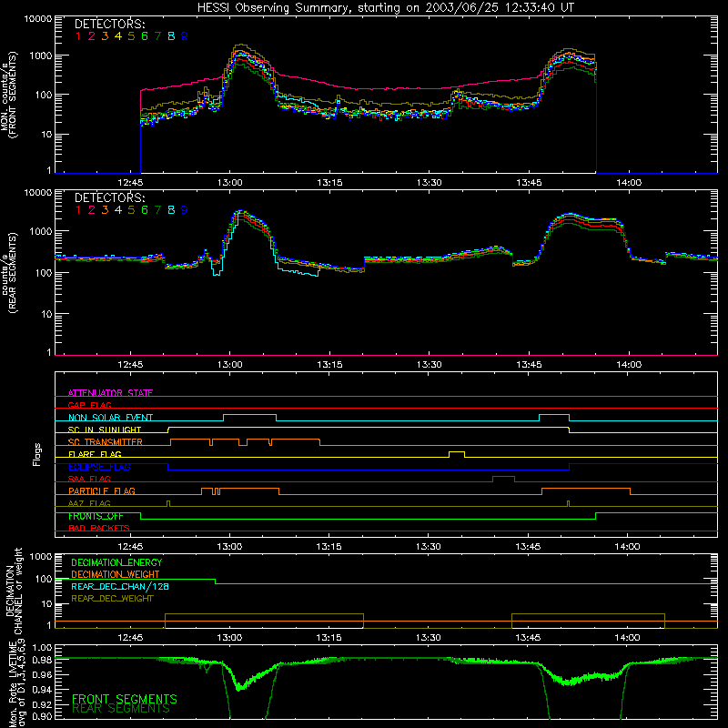This screenshot has width=728, height=728.
Task: Click the DECIMATION_ENERGY legend entry
Action: [116, 562]
